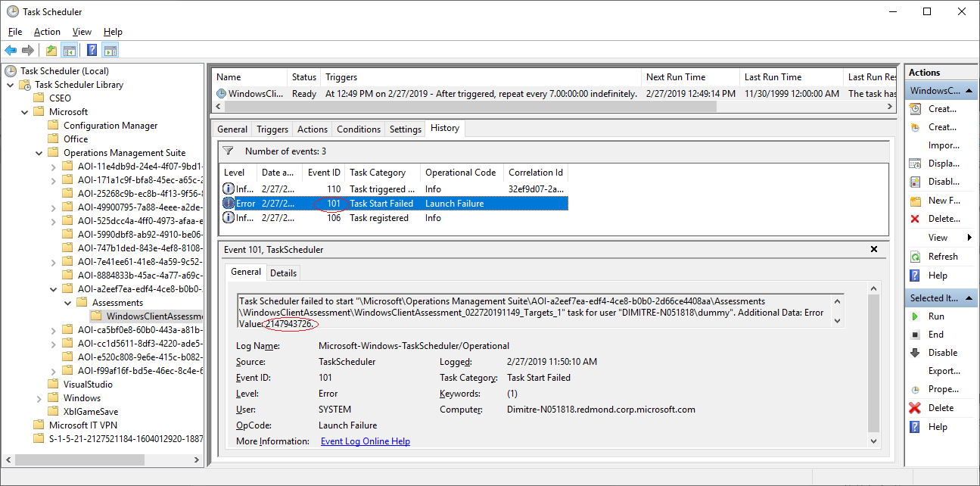Toggle the Show/Hide Console Tree toolbar icon

coord(69,50)
